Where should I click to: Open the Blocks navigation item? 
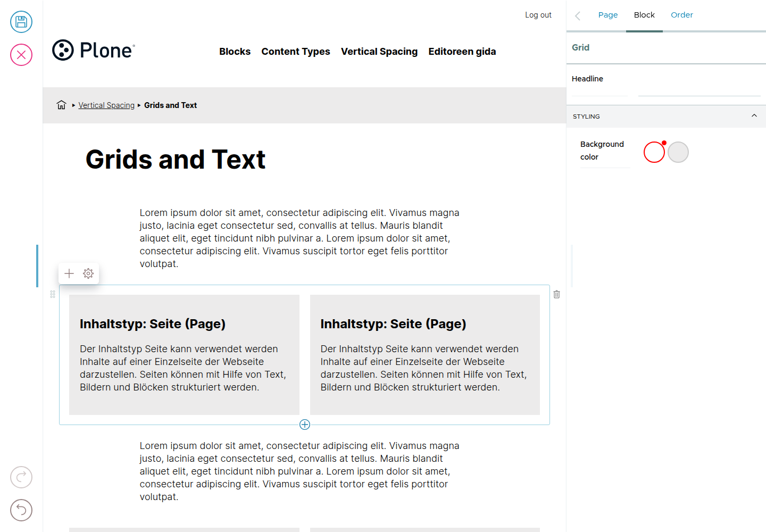point(235,52)
